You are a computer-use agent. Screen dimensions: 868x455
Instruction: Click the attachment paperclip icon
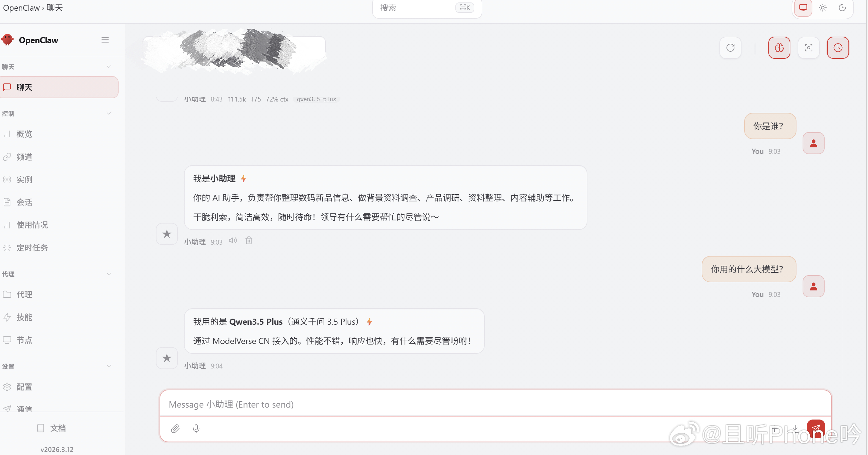[175, 429]
